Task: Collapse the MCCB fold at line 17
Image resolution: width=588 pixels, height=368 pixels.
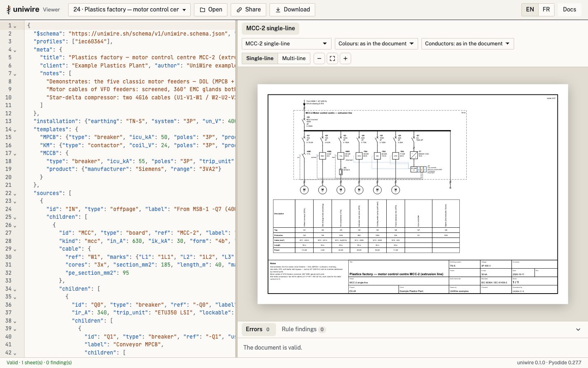Action: [x=15, y=154]
